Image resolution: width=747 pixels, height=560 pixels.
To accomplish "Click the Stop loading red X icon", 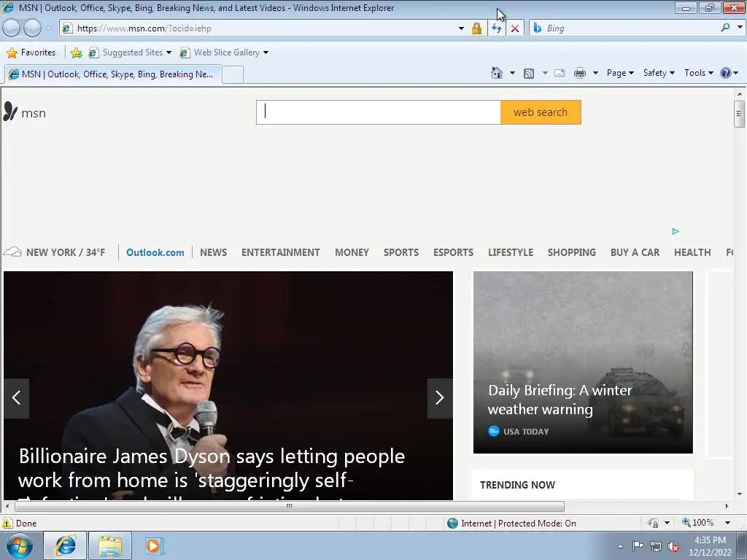I will click(515, 28).
